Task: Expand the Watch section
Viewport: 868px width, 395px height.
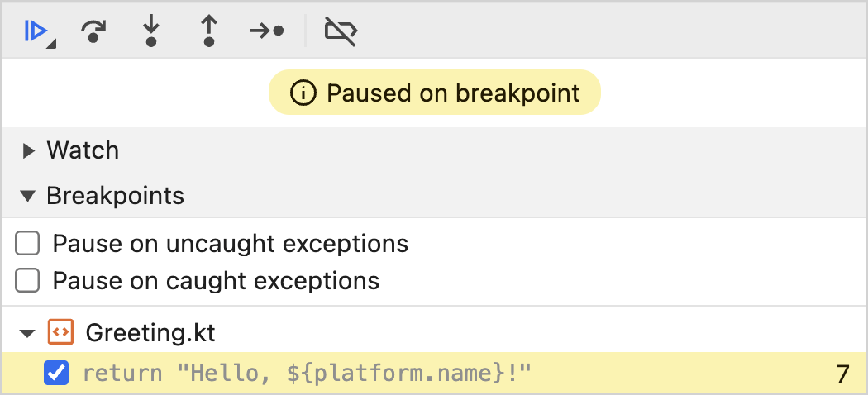Action: (29, 150)
